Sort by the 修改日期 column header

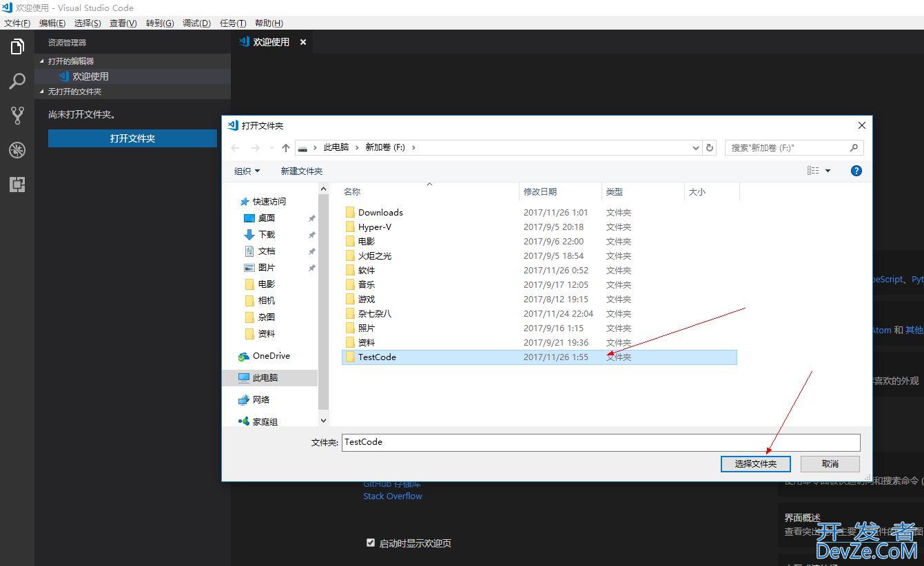560,191
